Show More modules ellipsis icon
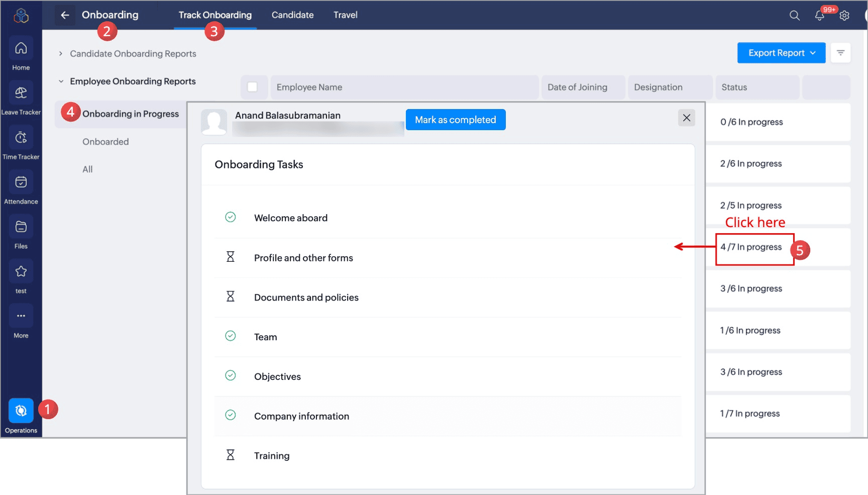Image resolution: width=868 pixels, height=495 pixels. coord(21,316)
